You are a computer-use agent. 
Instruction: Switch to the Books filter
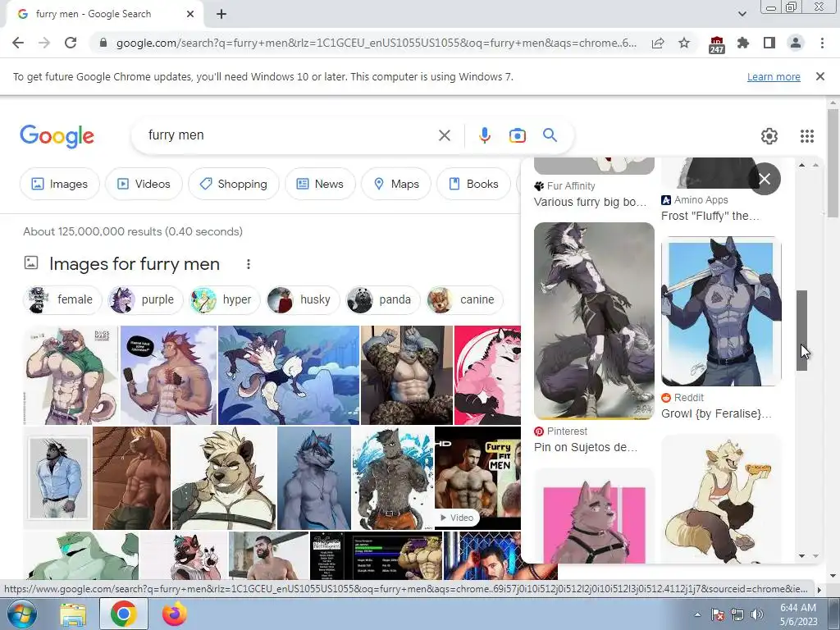(473, 184)
